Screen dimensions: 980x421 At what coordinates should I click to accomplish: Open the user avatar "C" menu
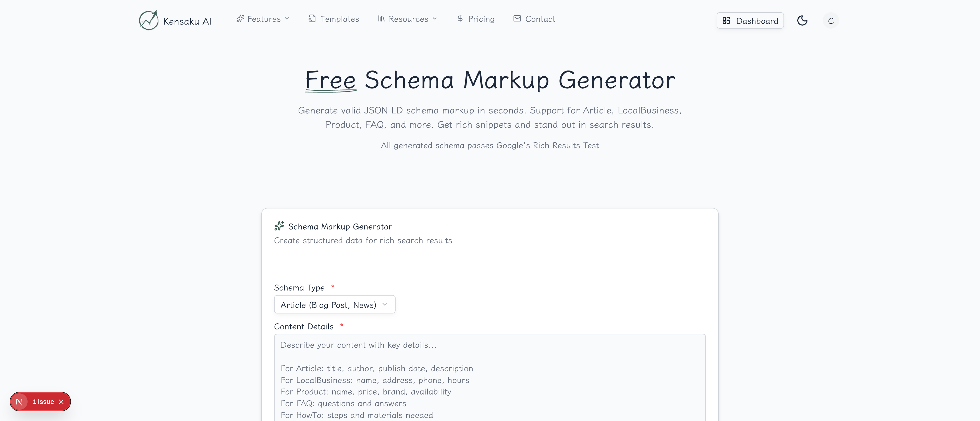pyautogui.click(x=830, y=20)
